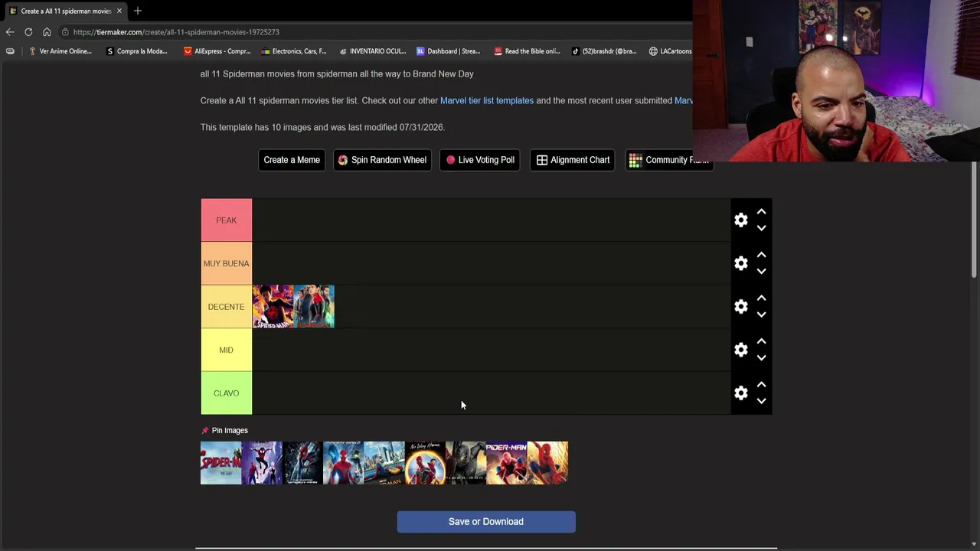Move CLAVO tier row up
Viewport: 980px width, 551px height.
pos(761,385)
